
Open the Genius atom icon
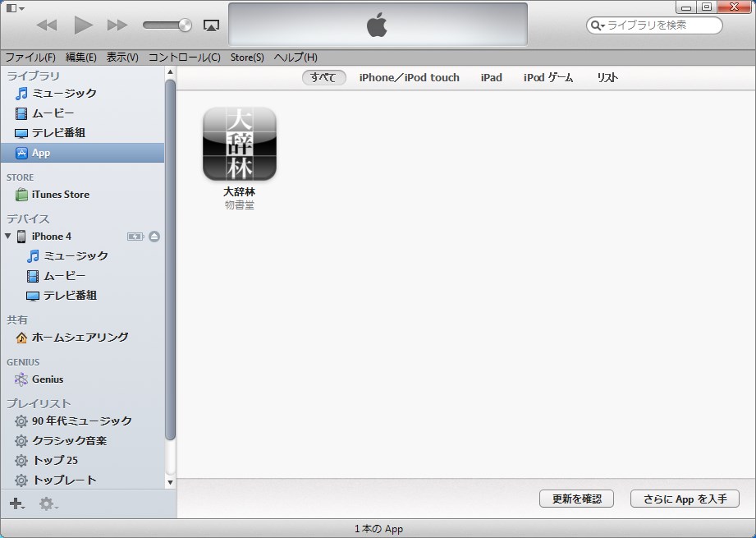coord(21,379)
